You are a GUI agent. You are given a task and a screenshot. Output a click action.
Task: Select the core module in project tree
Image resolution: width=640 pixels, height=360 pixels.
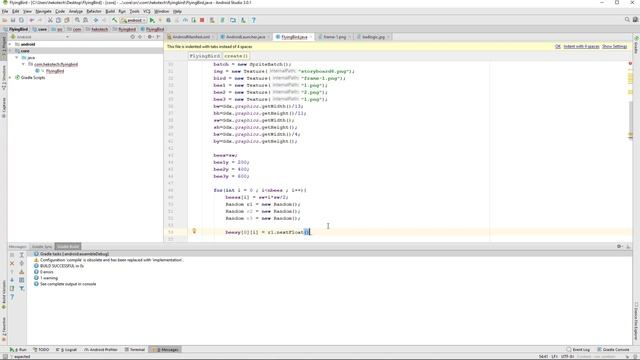click(x=25, y=51)
